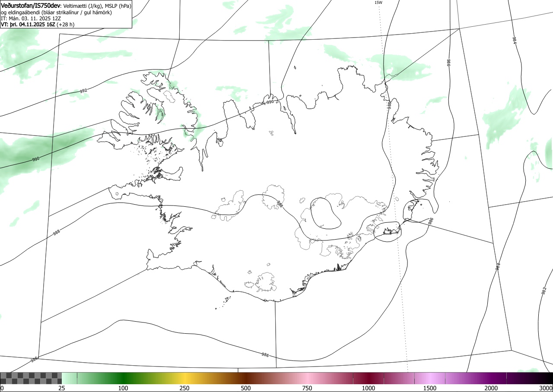Click the 25 tick label on the color bar
553x392 pixels.
pos(62,388)
